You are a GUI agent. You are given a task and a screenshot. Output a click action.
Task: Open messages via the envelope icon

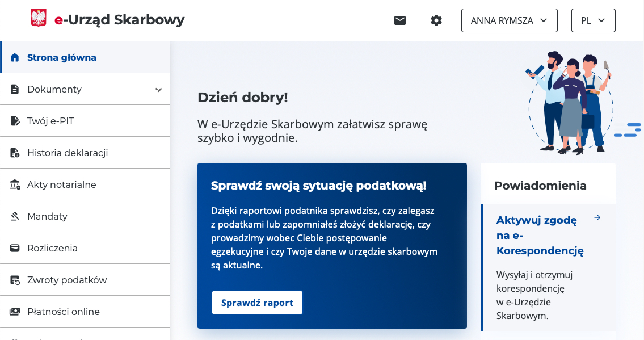(x=400, y=20)
